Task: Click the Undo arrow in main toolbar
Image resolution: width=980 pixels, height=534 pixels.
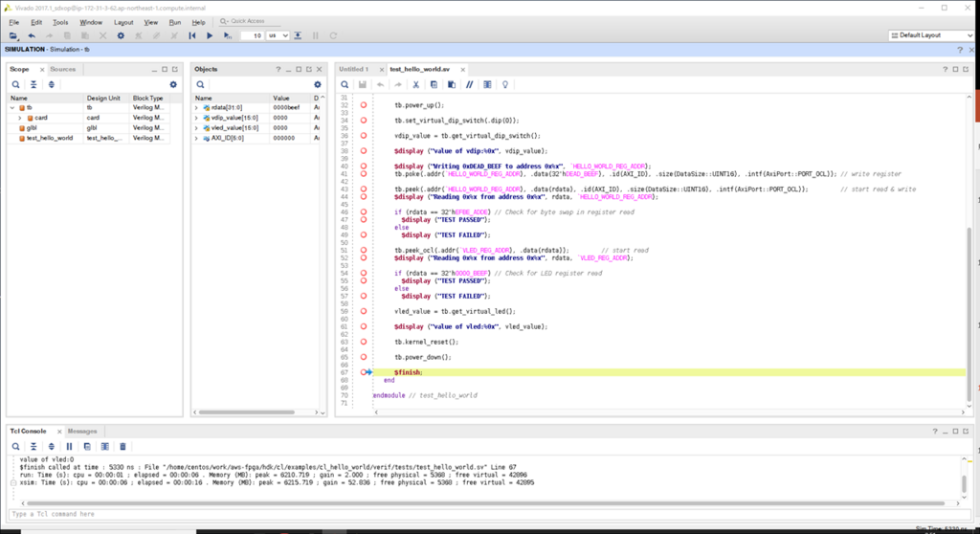Action: tap(32, 35)
